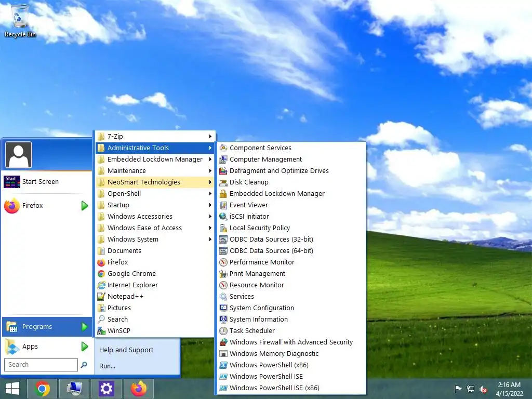The width and height of the screenshot is (532, 399).
Task: Open Search entry in Programs list
Action: (x=155, y=320)
